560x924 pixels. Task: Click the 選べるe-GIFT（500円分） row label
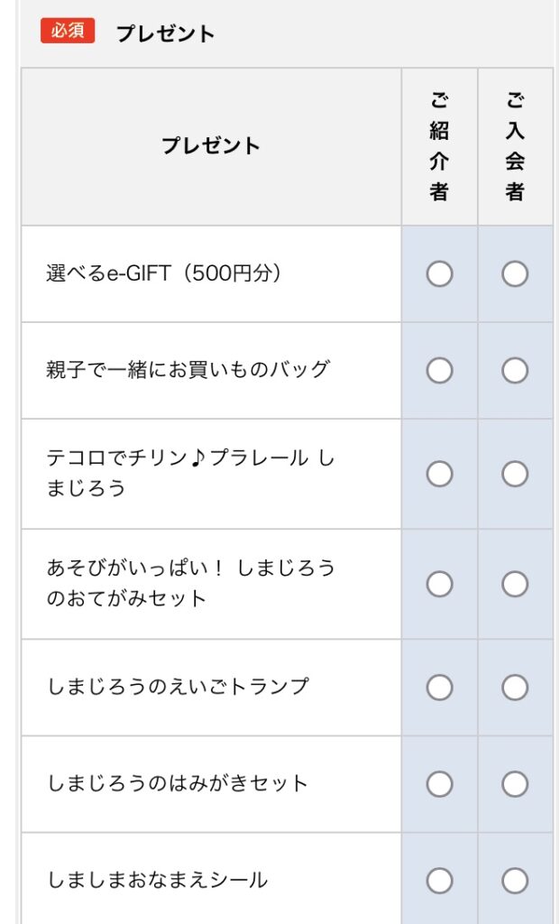click(164, 273)
